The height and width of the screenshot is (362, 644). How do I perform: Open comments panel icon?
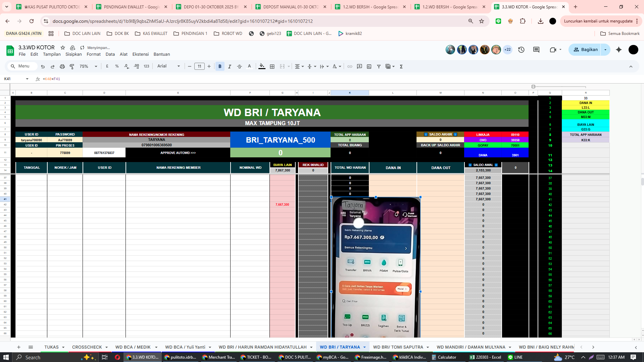(536, 50)
